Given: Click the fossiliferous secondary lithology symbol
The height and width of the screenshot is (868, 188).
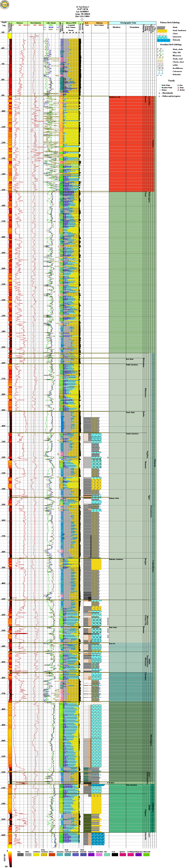Looking at the screenshot, I should [x=160, y=69].
